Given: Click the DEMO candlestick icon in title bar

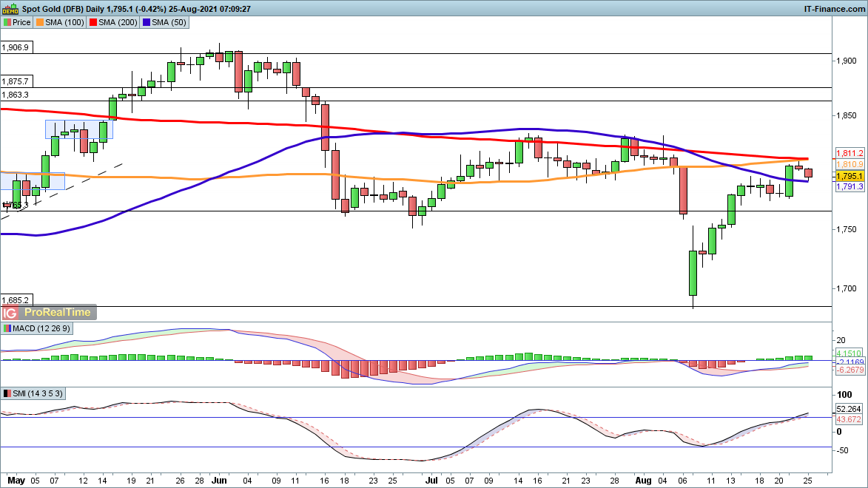Looking at the screenshot, I should [x=10, y=9].
